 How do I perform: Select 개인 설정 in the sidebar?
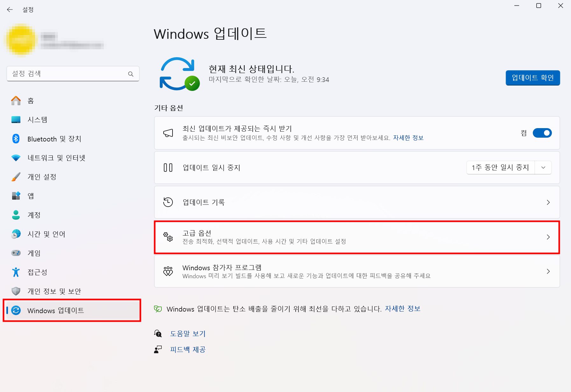coord(73,177)
